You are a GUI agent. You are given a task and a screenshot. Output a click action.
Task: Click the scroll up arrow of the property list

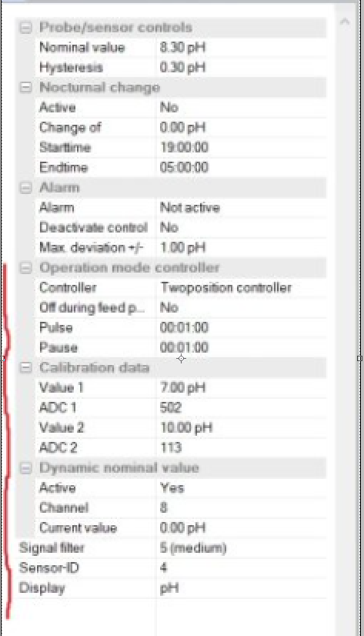point(345,22)
